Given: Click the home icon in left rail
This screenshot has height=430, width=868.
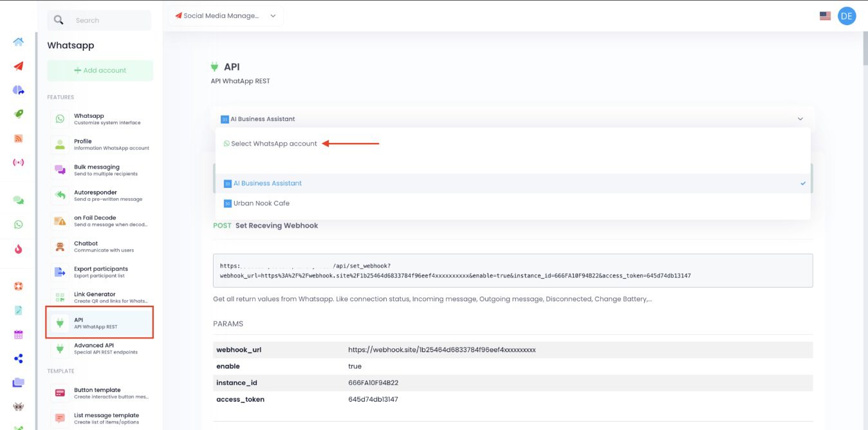Looking at the screenshot, I should tap(18, 42).
